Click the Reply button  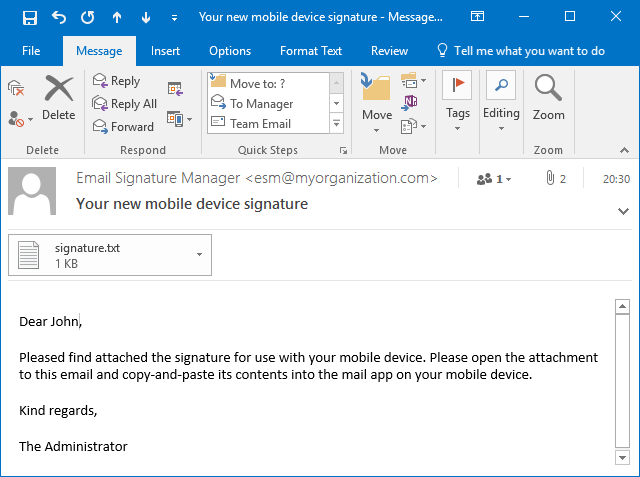coord(116,81)
